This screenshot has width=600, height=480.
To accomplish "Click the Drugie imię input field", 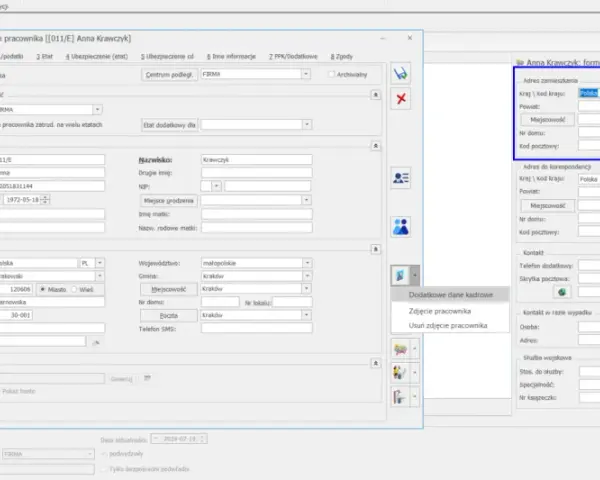I will (x=256, y=173).
